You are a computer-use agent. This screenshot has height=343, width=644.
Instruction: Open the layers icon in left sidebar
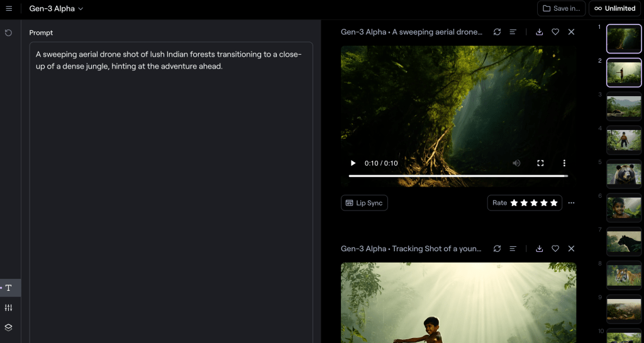(x=9, y=327)
